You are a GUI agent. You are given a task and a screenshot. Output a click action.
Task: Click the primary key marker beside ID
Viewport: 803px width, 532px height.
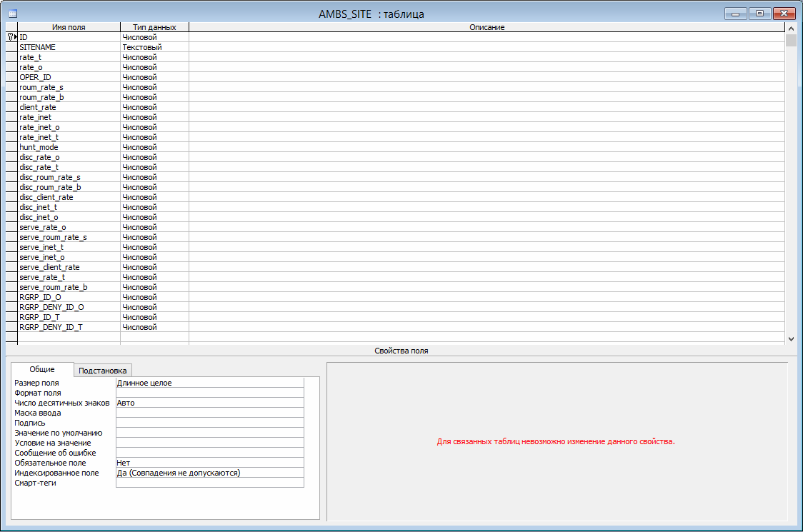[x=11, y=37]
